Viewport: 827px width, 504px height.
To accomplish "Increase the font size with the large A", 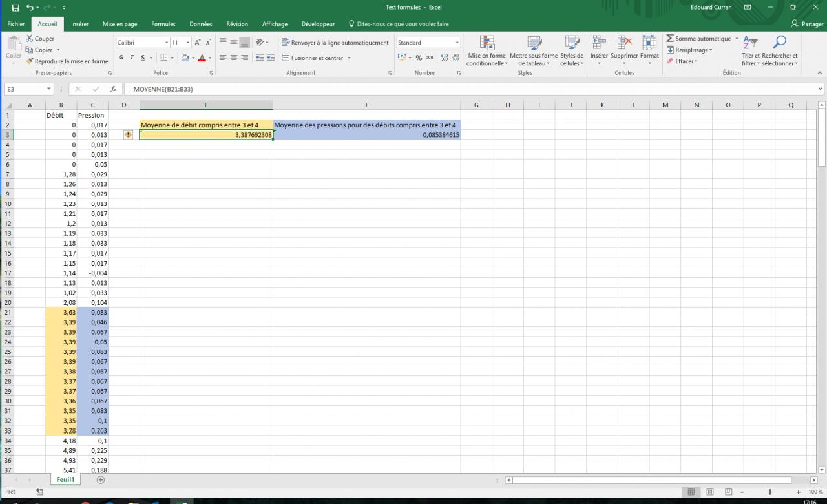I will (199, 43).
